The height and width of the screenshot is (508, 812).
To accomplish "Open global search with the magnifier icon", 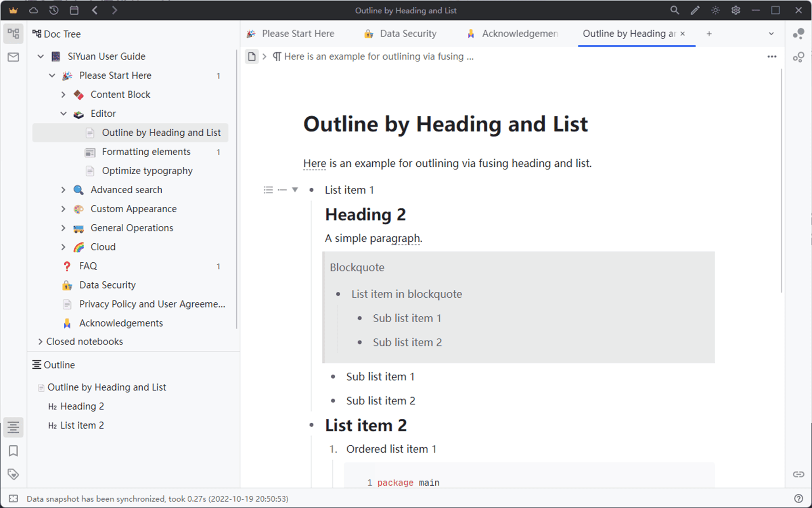I will 675,10.
